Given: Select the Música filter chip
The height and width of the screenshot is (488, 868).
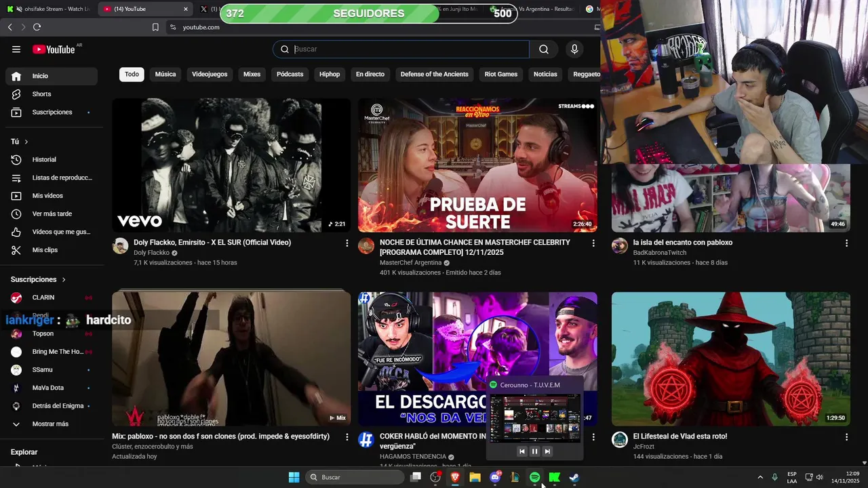Looking at the screenshot, I should point(165,75).
